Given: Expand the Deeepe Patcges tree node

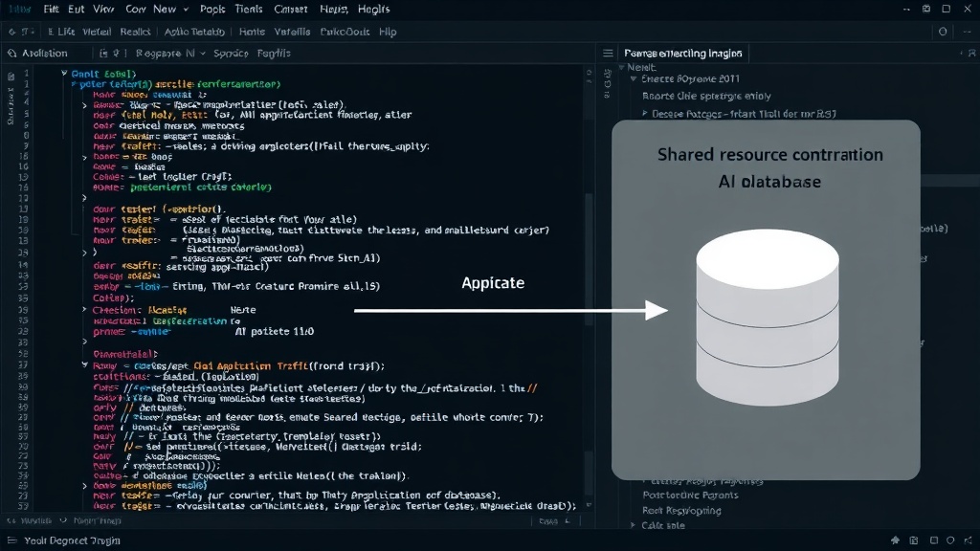Looking at the screenshot, I should 644,114.
